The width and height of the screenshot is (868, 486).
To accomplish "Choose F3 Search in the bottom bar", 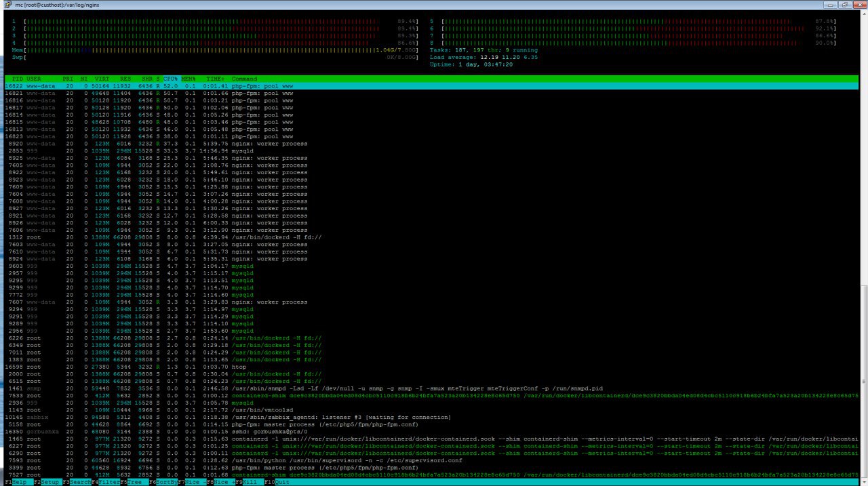I will coord(75,482).
